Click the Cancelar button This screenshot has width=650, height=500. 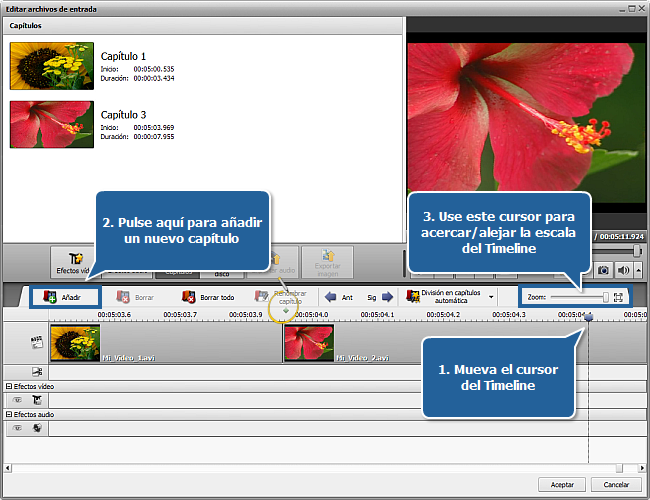[613, 484]
